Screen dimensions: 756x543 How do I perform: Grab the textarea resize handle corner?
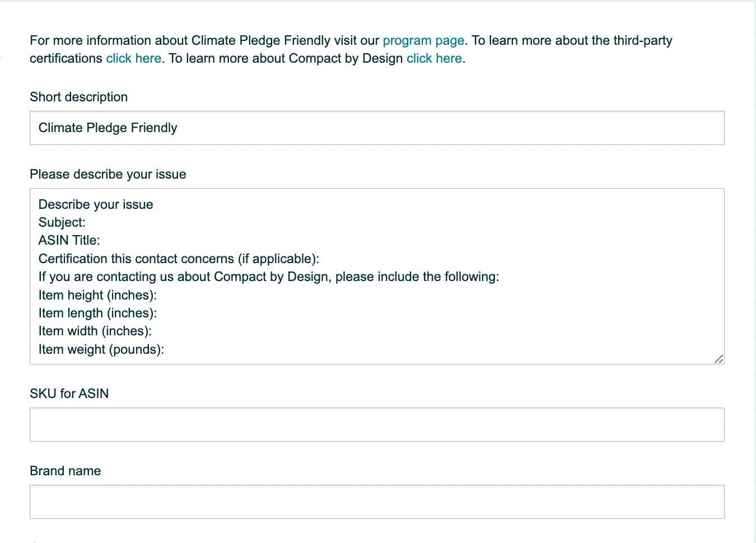[719, 359]
